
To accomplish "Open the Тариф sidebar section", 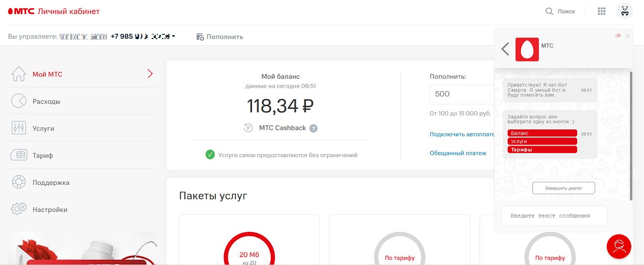I will 83,155.
